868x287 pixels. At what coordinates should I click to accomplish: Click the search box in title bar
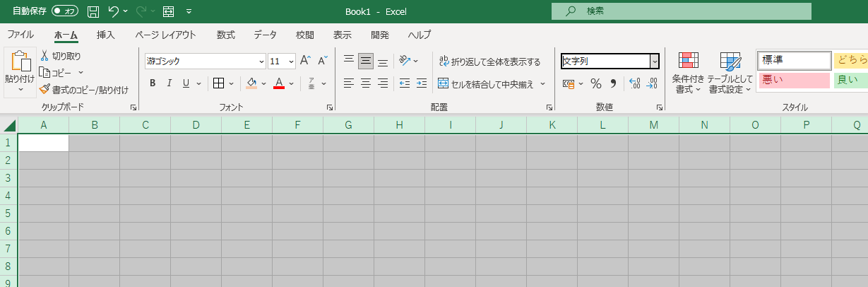point(682,11)
